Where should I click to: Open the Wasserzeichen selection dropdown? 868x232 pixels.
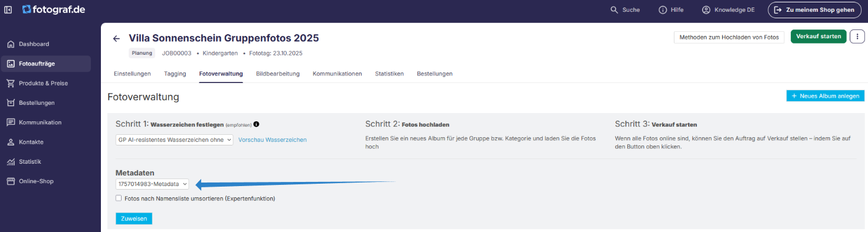(x=174, y=140)
